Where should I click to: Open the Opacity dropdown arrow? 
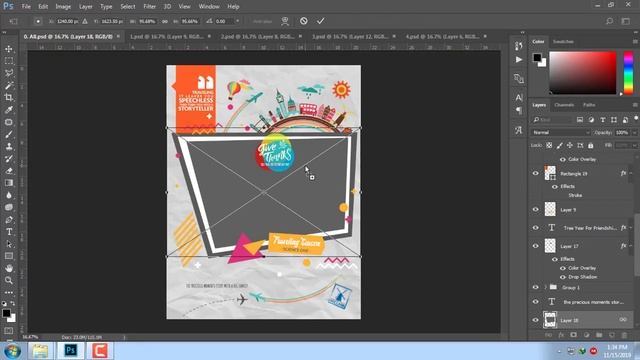tap(634, 132)
